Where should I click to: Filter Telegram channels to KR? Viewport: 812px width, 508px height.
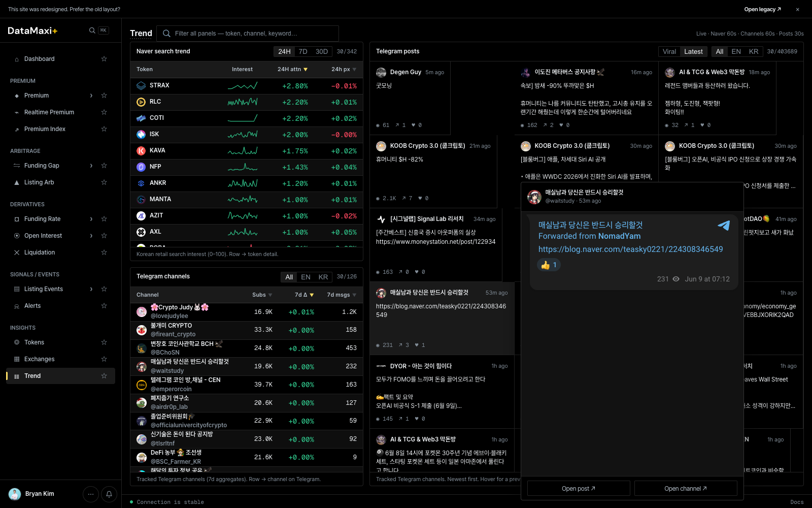(323, 277)
